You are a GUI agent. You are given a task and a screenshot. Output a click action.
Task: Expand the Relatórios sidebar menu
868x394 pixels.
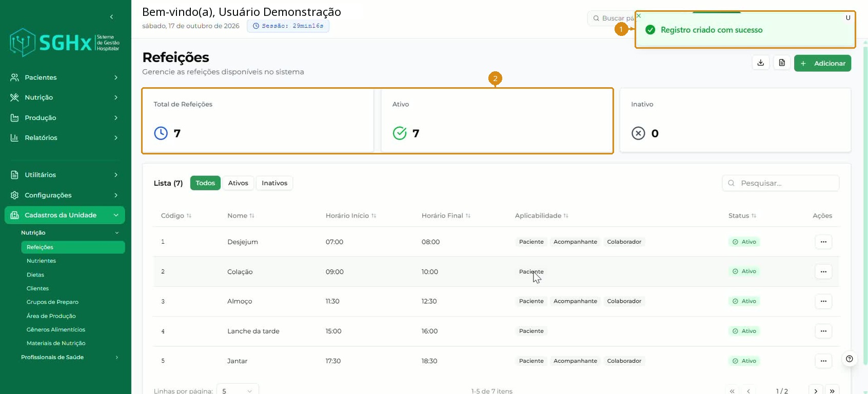click(65, 137)
